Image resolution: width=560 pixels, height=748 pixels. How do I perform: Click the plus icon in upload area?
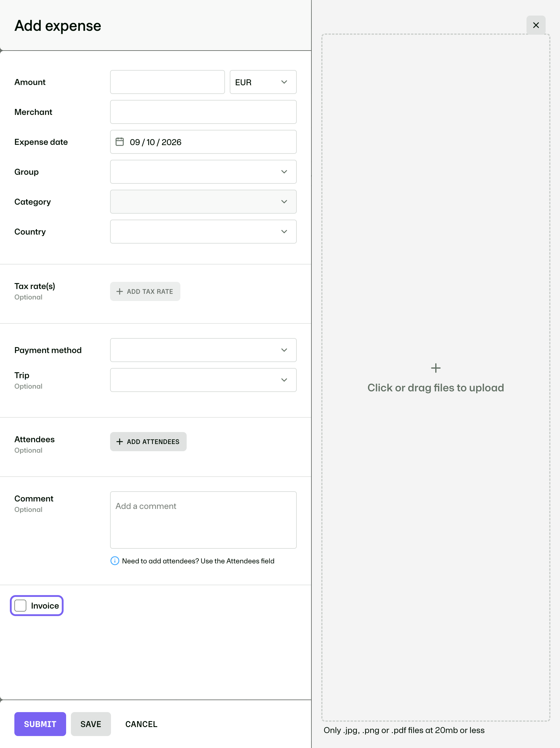click(436, 368)
